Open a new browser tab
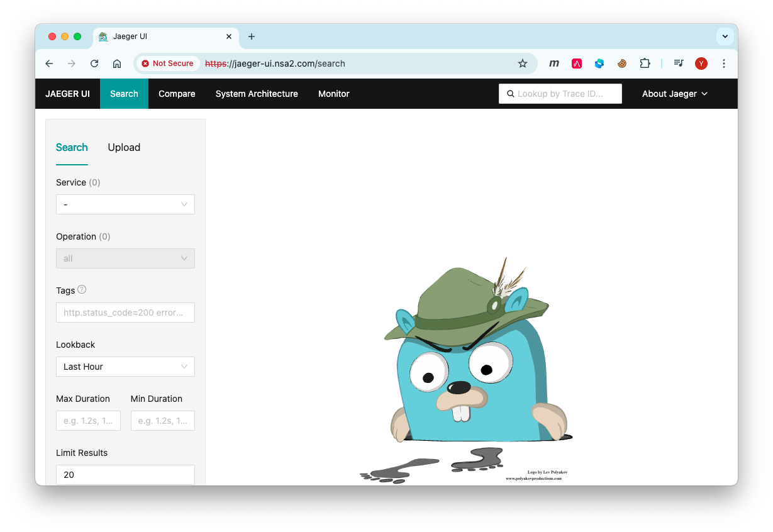Viewport: 773px width, 532px height. click(252, 36)
